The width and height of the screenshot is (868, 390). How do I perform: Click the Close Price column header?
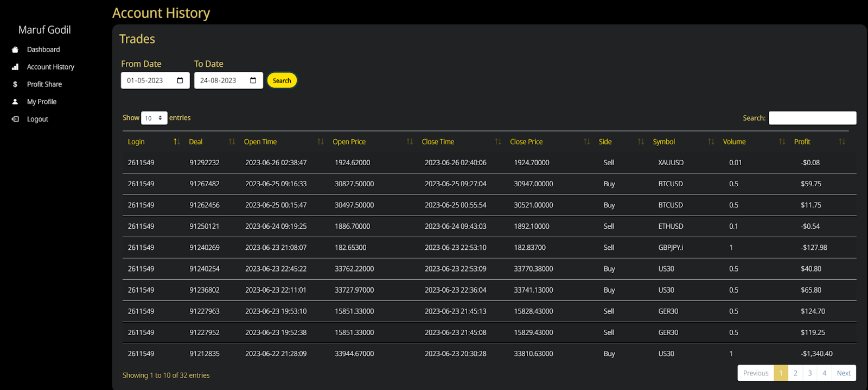pyautogui.click(x=526, y=142)
